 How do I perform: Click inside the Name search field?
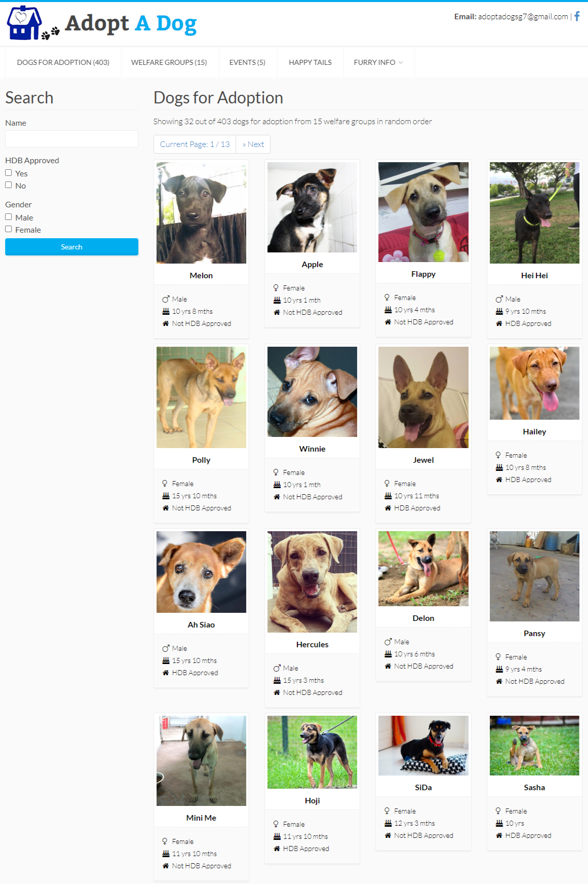(71, 139)
